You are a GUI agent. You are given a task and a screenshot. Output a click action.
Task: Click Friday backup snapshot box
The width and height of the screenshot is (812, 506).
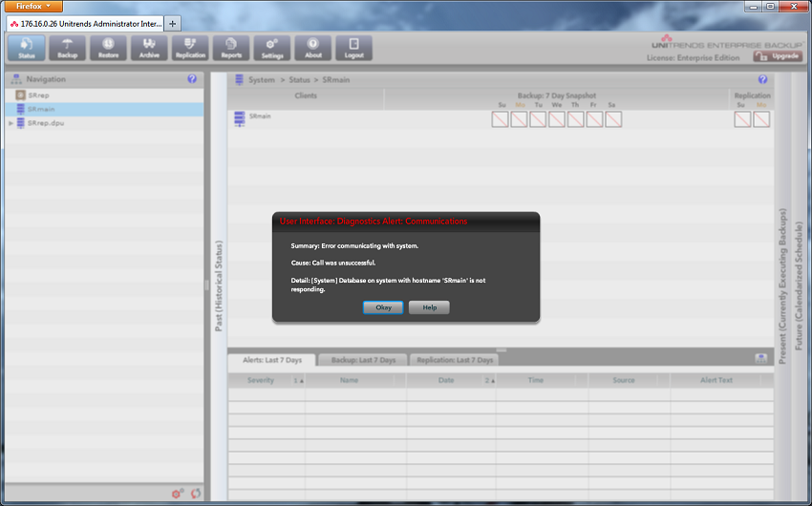pyautogui.click(x=594, y=119)
